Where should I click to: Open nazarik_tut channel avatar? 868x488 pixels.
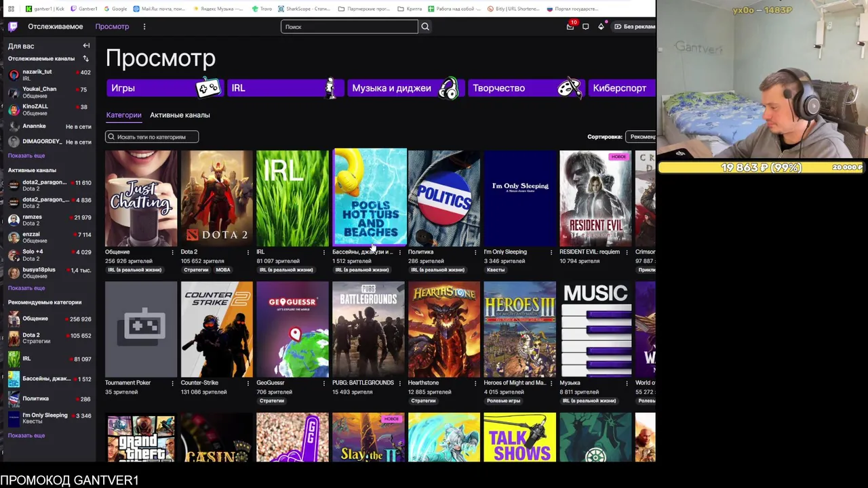click(14, 75)
